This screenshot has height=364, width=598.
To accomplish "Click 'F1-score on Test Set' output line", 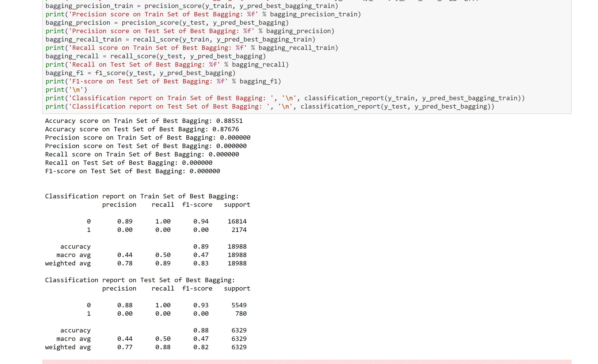I will click(132, 171).
